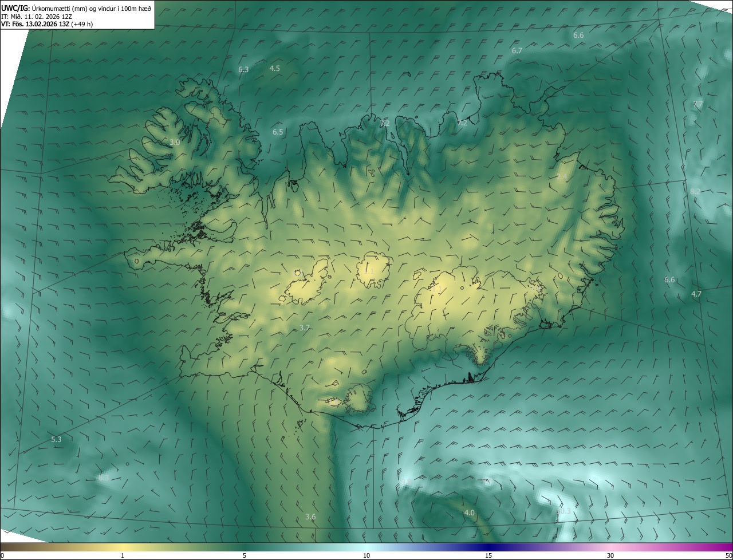The width and height of the screenshot is (733, 560).
Task: Click the 3.0 value over the Westfjords
Action: (175, 142)
